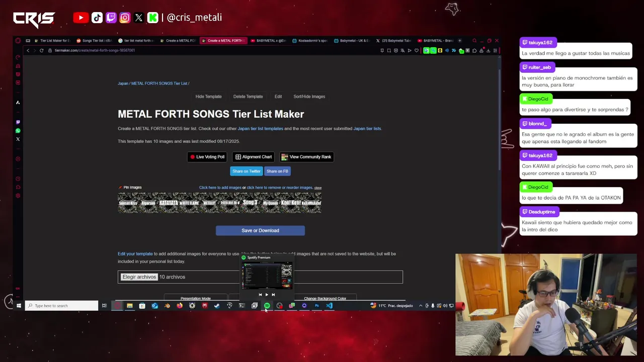The width and height of the screenshot is (644, 362).
Task: Open the Outlook taskbar icon
Action: pos(154,306)
